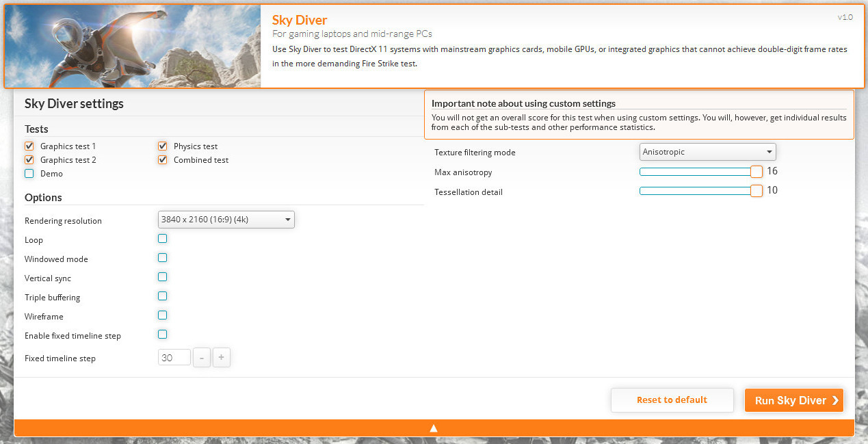868x444 pixels.
Task: Click Important note about using custom settings
Action: click(x=523, y=103)
